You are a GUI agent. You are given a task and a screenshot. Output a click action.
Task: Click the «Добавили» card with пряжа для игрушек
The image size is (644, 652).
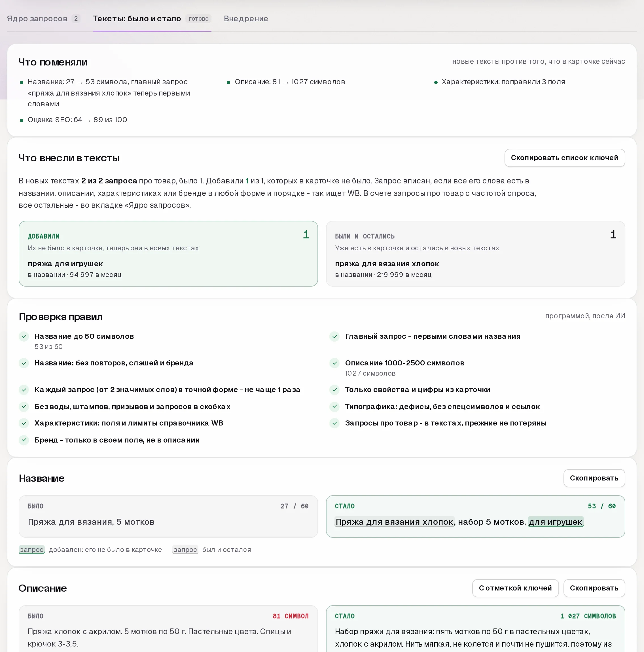point(168,253)
